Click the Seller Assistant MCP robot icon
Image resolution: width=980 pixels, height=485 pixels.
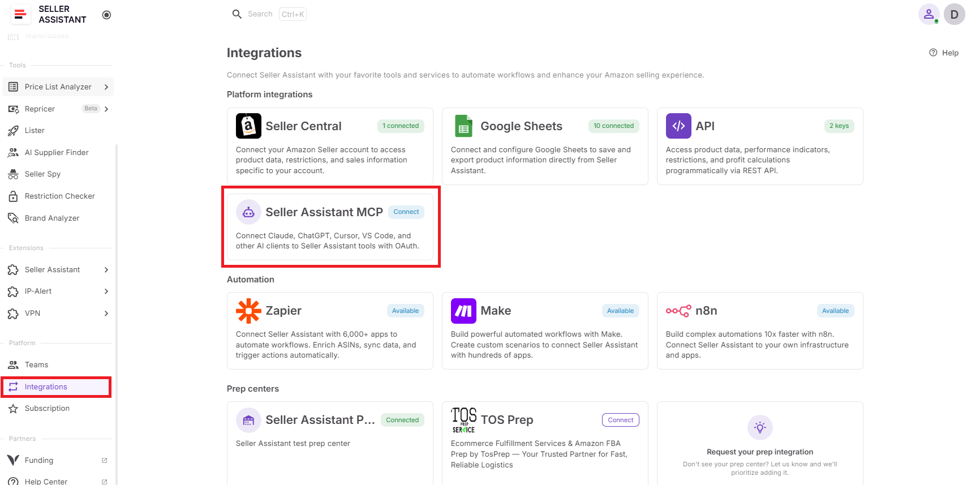(x=248, y=212)
